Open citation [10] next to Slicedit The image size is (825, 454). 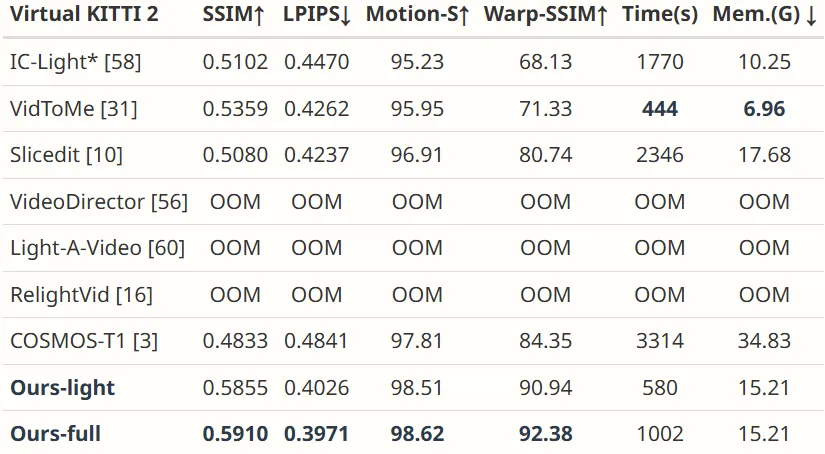pyautogui.click(x=104, y=155)
